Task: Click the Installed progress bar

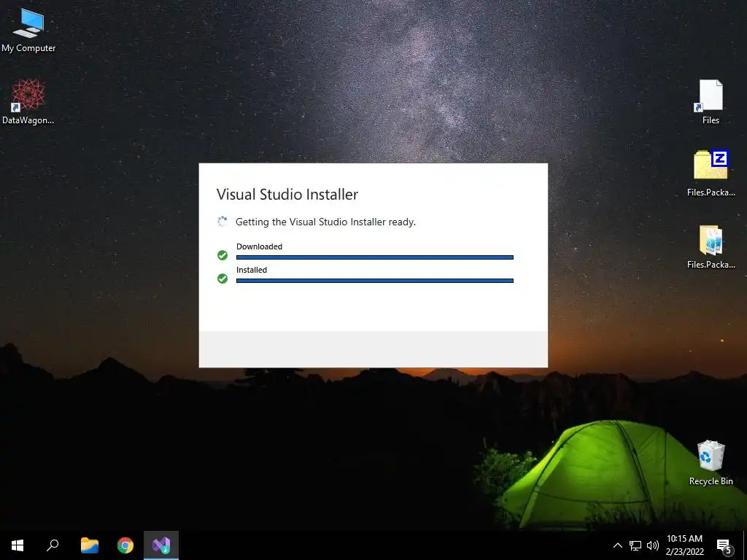Action: [375, 281]
